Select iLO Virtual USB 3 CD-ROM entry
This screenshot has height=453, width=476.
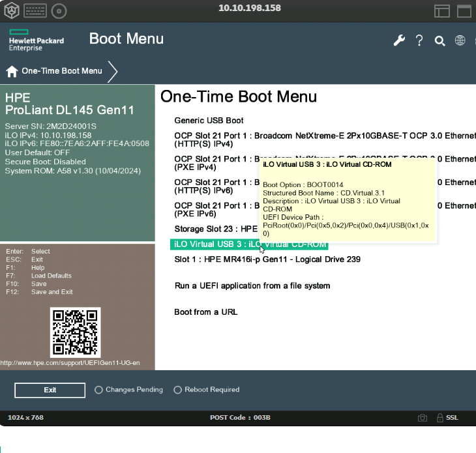pos(249,244)
